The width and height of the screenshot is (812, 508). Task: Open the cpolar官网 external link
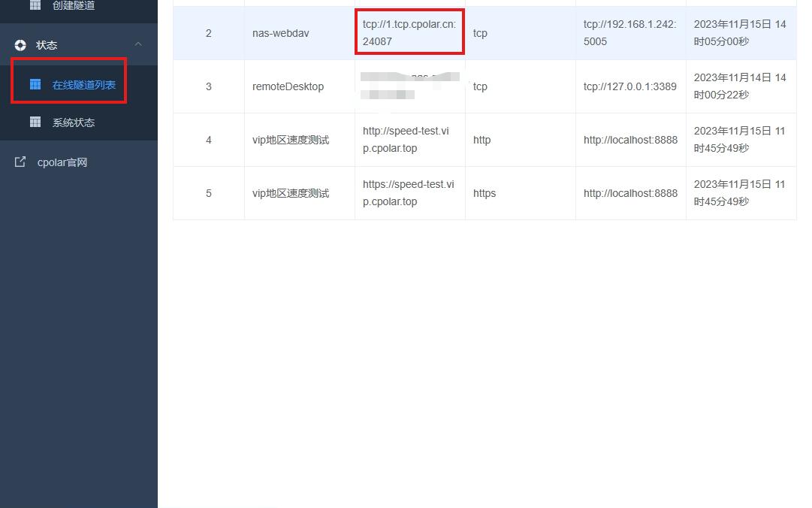point(62,162)
